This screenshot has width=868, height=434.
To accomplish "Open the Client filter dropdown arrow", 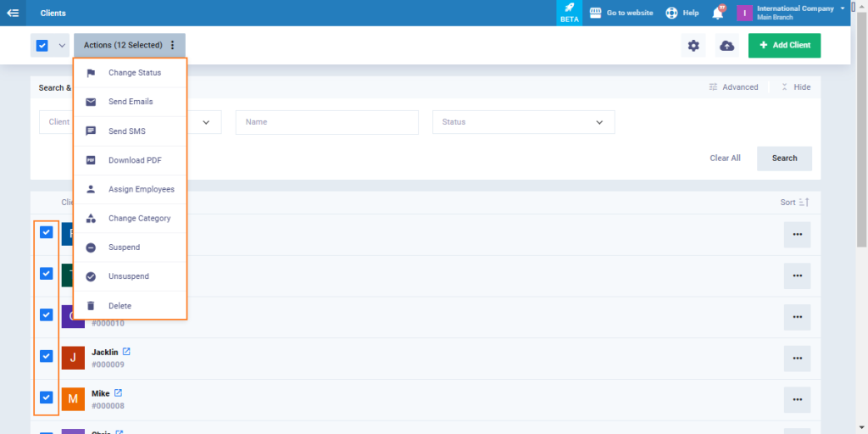I will (x=206, y=122).
